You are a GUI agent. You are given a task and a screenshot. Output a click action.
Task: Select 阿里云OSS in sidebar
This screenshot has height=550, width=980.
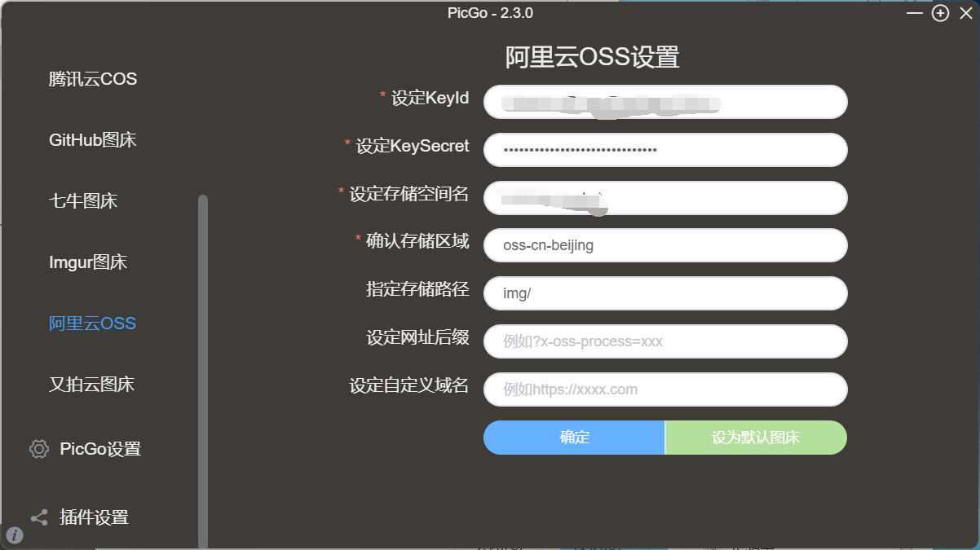tap(92, 323)
